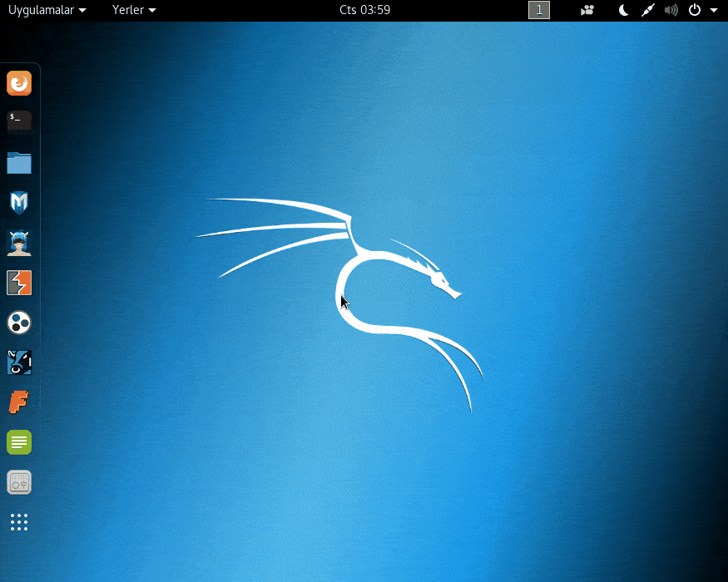Toggle night mode moon icon
Viewport: 728px width, 582px height.
click(623, 10)
